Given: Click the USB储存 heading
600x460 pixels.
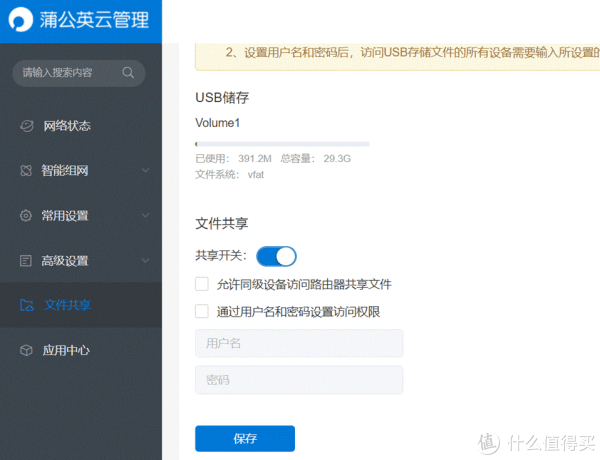Looking at the screenshot, I should (222, 98).
